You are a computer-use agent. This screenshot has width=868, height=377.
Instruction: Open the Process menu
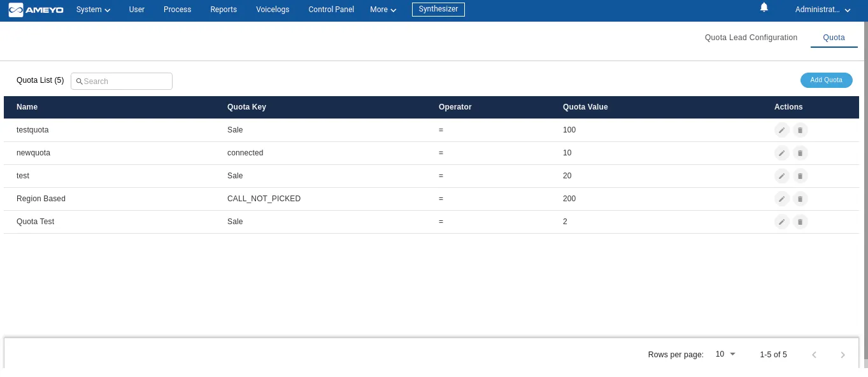pos(178,10)
